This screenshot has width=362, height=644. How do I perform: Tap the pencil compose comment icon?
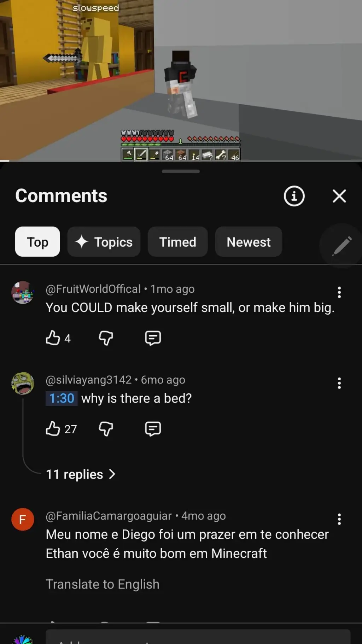[341, 245]
